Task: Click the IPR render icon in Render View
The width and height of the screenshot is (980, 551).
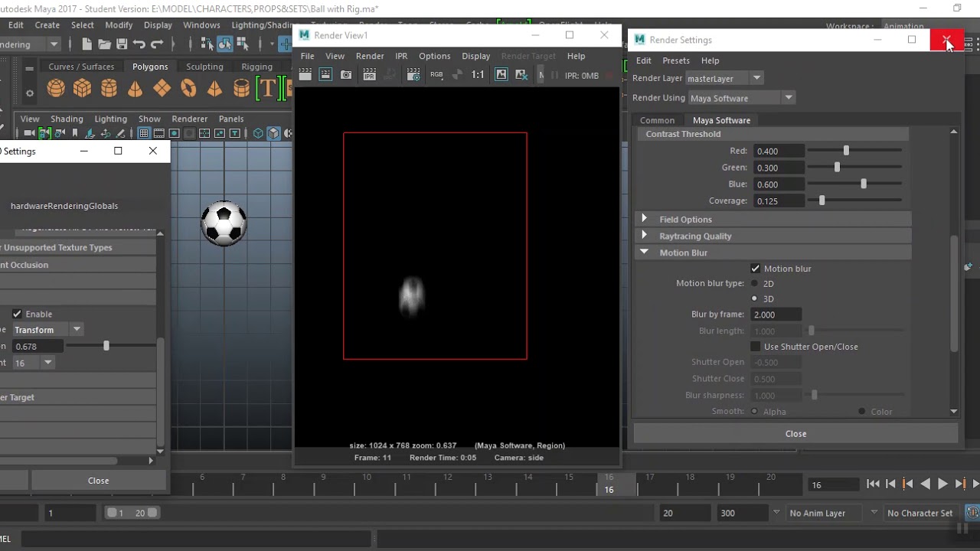Action: (x=369, y=74)
